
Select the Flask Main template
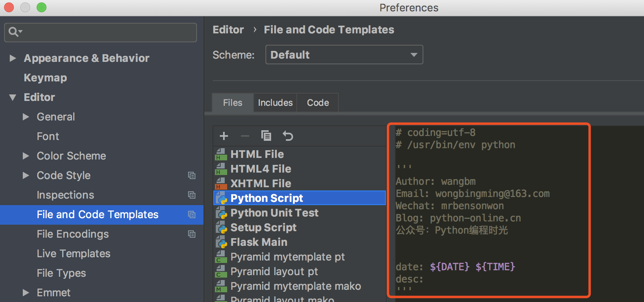tap(259, 242)
